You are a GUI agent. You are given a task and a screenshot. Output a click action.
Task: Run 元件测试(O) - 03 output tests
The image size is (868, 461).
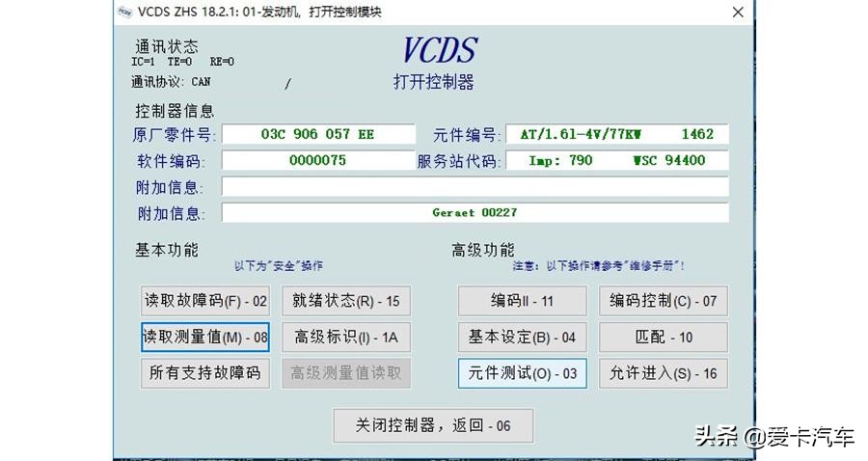(x=522, y=373)
